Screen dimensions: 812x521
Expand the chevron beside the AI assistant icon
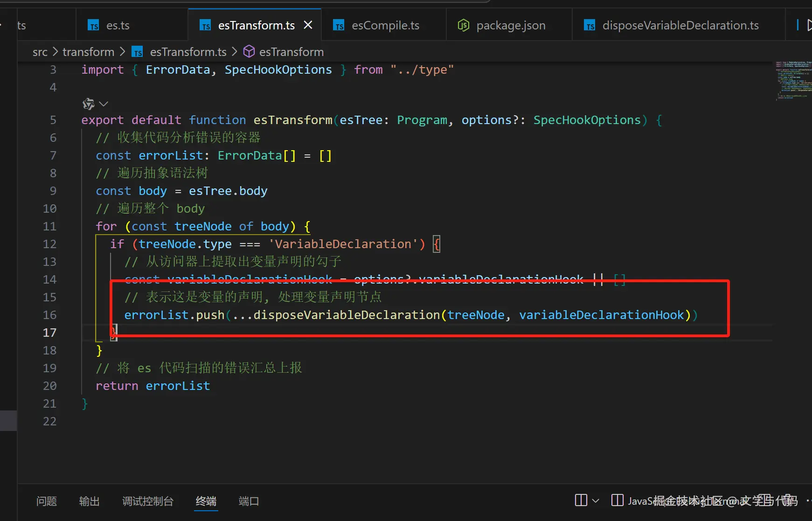point(104,104)
